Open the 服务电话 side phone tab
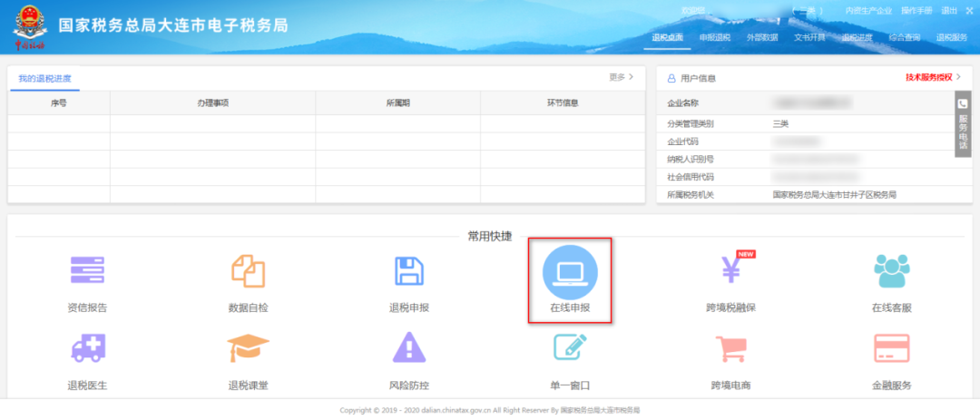Image resolution: width=980 pixels, height=420 pixels. click(963, 124)
